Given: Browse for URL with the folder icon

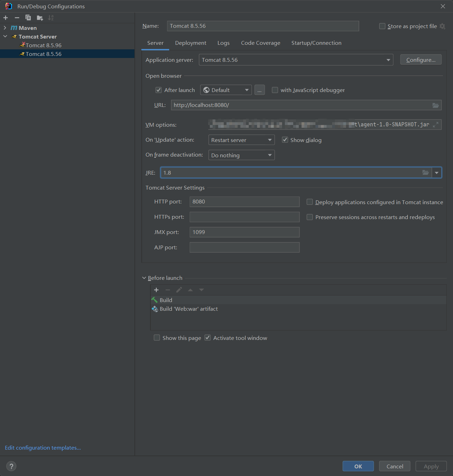Looking at the screenshot, I should (x=435, y=105).
